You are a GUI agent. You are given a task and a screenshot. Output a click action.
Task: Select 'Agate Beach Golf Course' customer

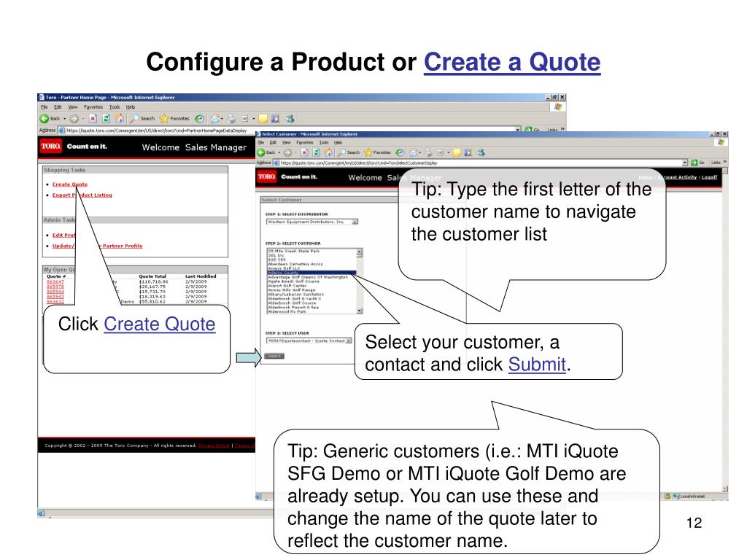tap(293, 281)
